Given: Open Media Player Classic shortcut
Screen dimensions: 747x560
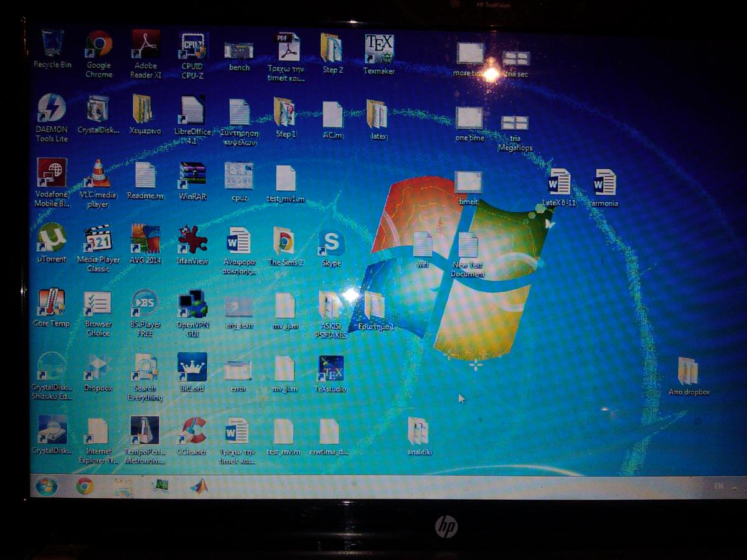Looking at the screenshot, I should 98,238.
